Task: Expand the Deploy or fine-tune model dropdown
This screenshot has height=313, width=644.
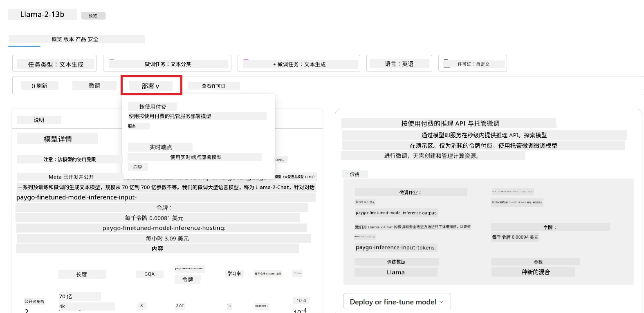Action: click(397, 302)
